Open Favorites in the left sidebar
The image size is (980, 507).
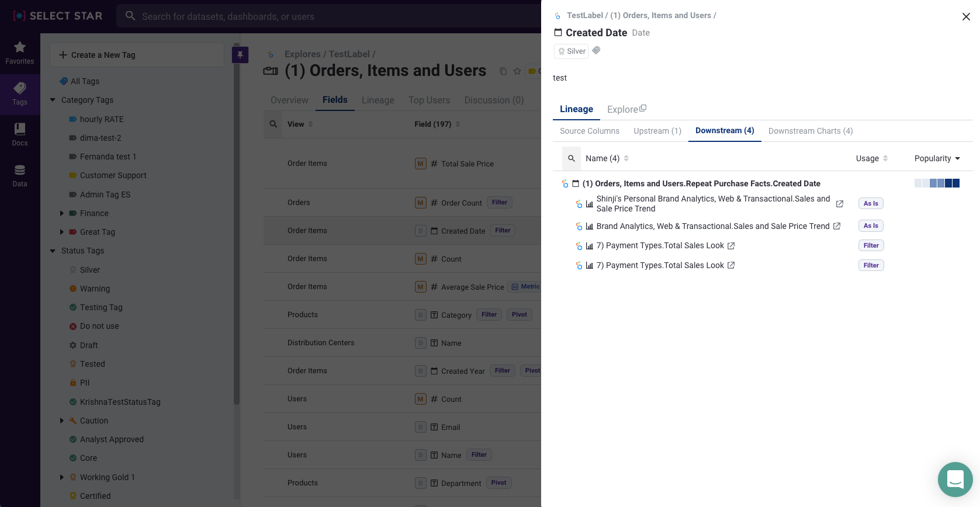[x=20, y=53]
